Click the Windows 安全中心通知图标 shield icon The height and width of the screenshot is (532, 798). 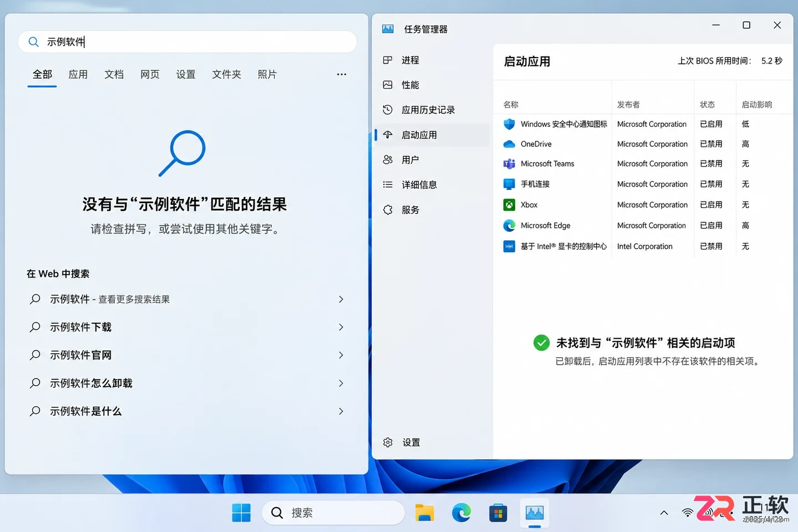(x=509, y=124)
